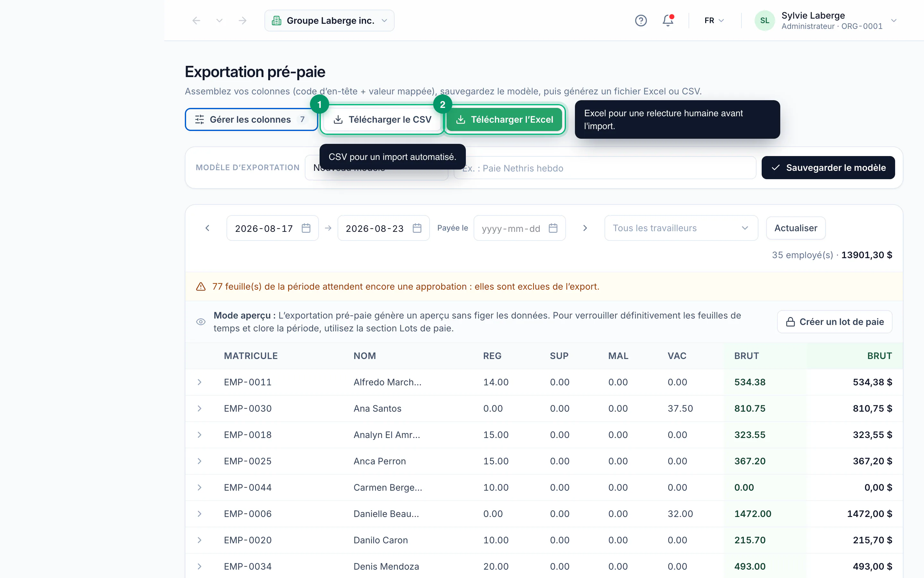The height and width of the screenshot is (578, 924).
Task: Click Créer un lot de paie
Action: (835, 322)
